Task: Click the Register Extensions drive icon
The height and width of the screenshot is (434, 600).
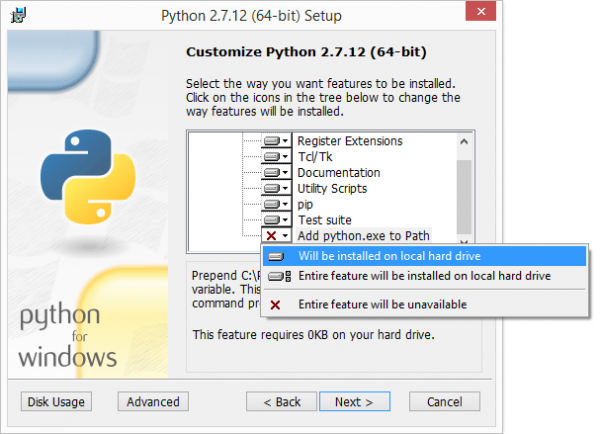Action: click(x=271, y=141)
